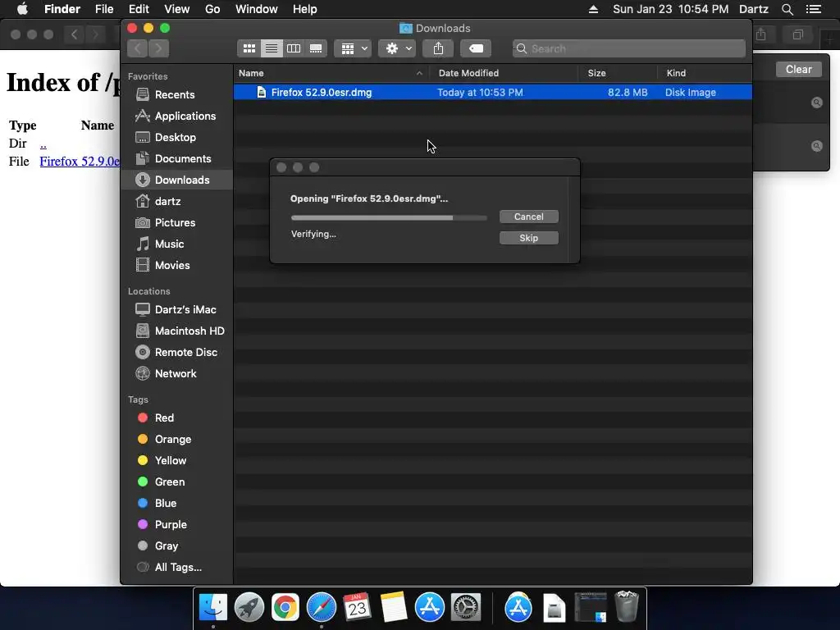Click the Share toolbar button in Finder

[x=438, y=48]
